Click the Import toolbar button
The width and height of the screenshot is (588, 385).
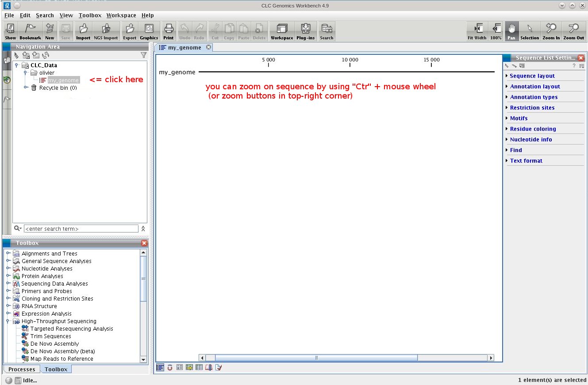(x=83, y=31)
